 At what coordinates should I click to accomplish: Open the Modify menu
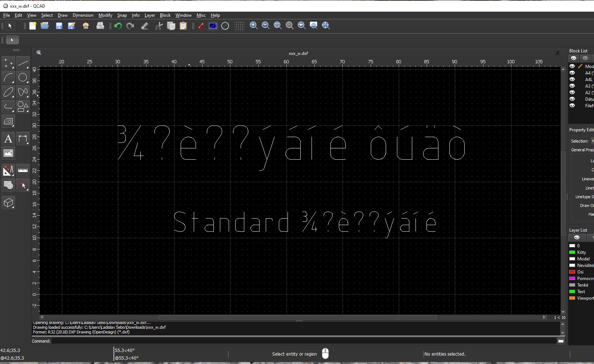105,15
